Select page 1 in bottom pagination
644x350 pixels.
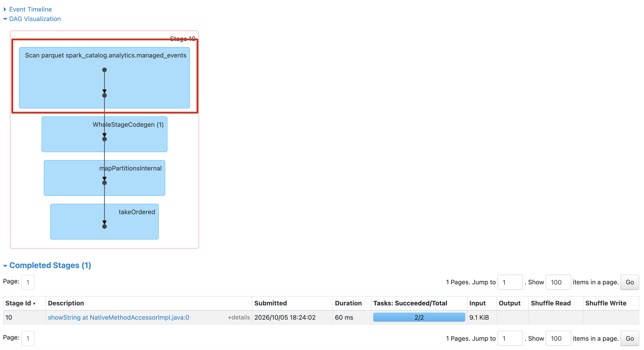pyautogui.click(x=28, y=338)
